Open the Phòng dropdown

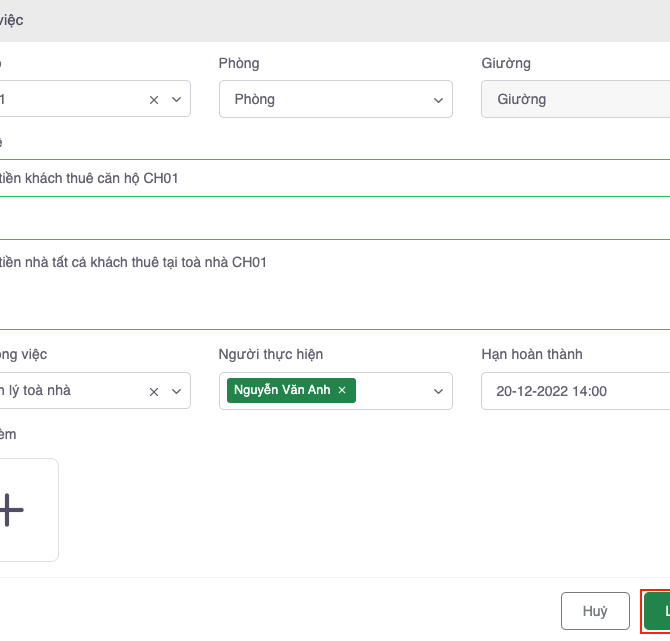pos(325,100)
